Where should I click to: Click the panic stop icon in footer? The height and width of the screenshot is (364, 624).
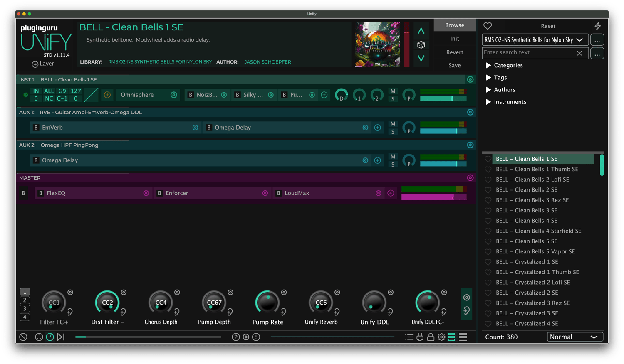click(23, 337)
